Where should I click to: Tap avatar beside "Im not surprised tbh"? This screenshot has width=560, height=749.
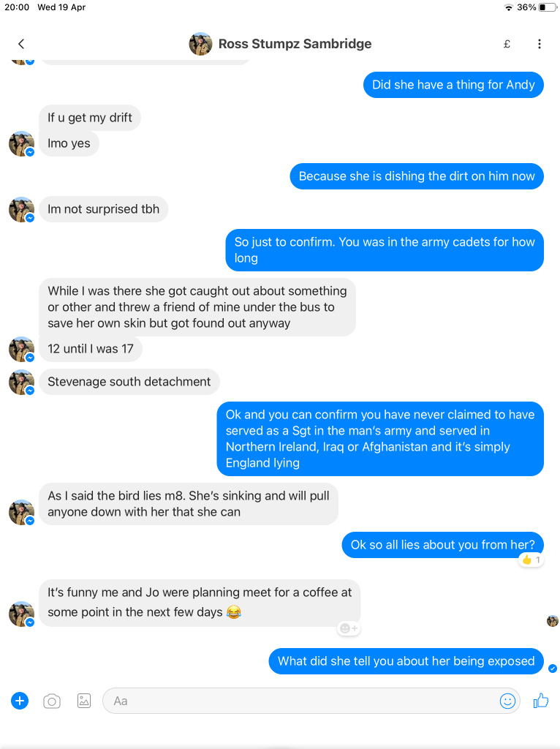(21, 210)
